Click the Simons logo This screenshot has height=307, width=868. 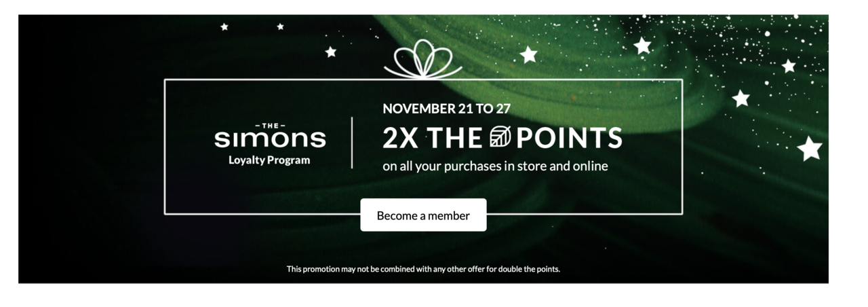click(x=270, y=136)
